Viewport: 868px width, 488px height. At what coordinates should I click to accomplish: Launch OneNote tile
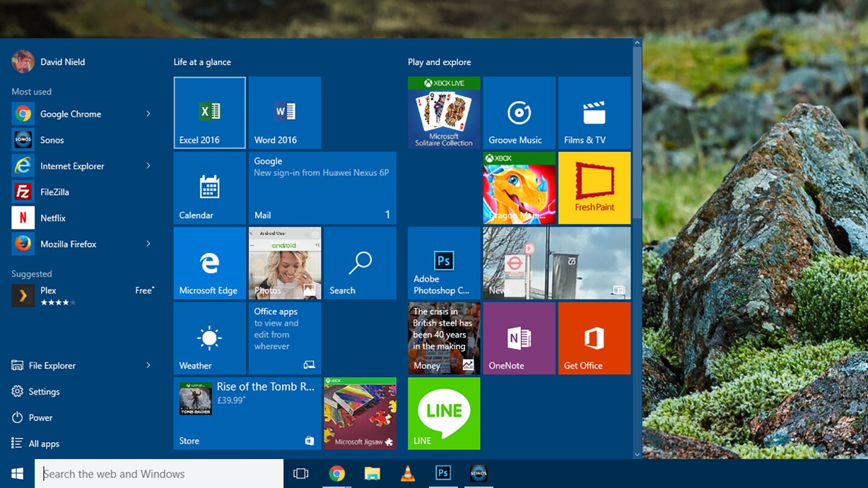pos(520,339)
